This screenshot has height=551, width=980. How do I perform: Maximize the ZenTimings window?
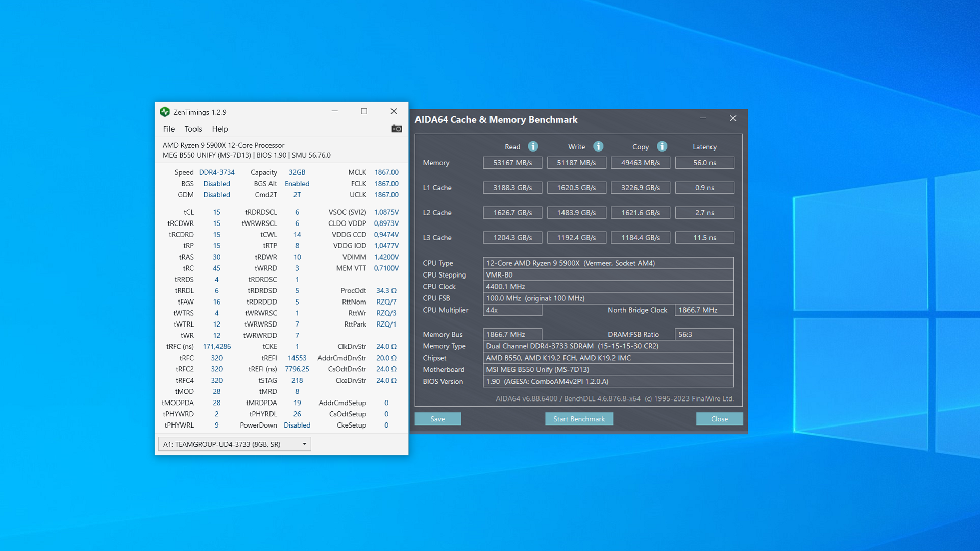pyautogui.click(x=364, y=111)
